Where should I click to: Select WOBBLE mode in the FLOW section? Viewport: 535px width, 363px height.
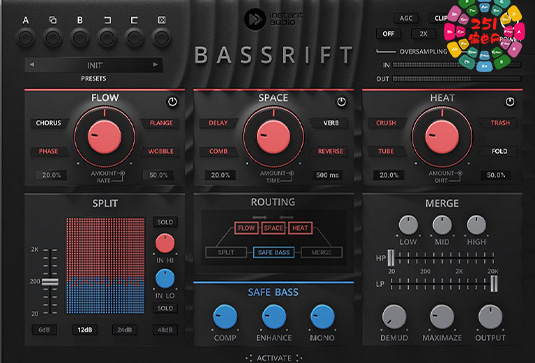pyautogui.click(x=161, y=151)
